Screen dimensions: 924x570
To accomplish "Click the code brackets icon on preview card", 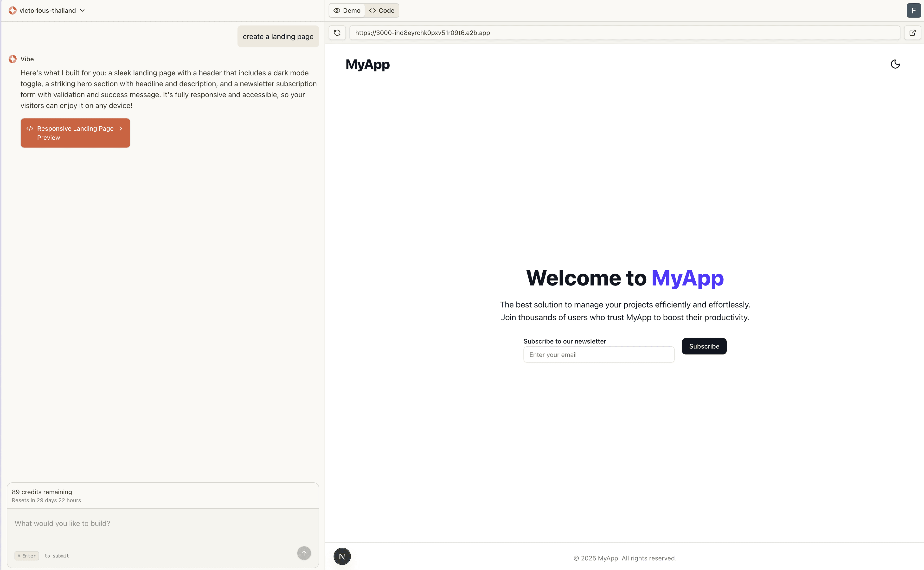I will point(30,129).
